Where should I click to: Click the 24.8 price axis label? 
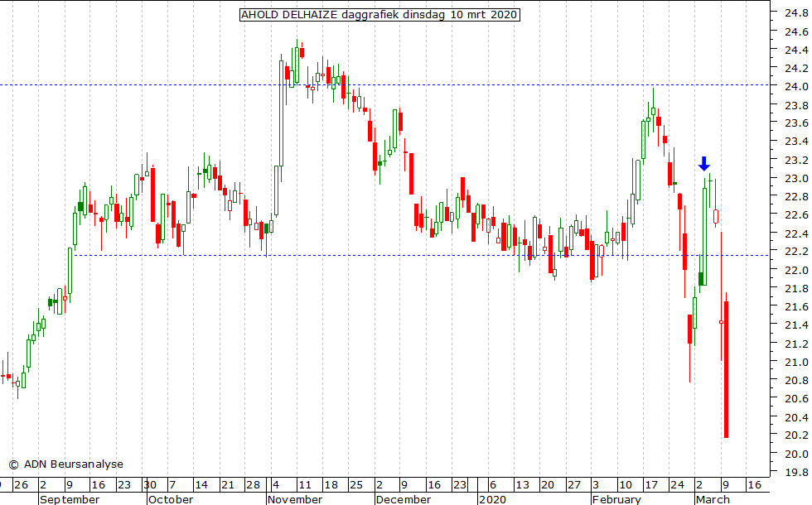(796, 13)
